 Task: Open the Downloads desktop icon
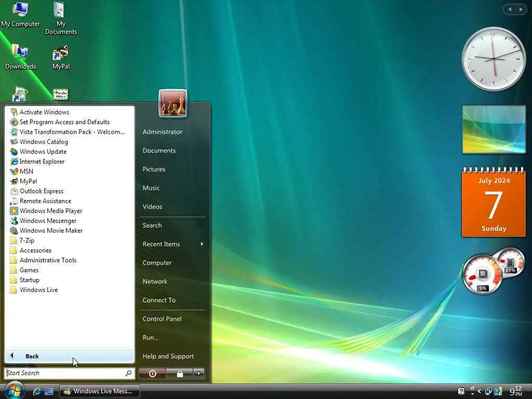tap(20, 57)
